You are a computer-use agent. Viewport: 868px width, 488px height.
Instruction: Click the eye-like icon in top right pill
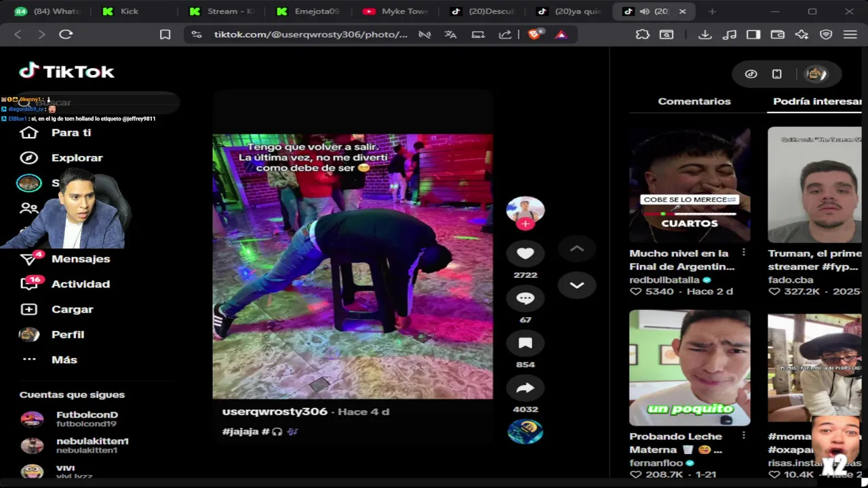tap(751, 75)
